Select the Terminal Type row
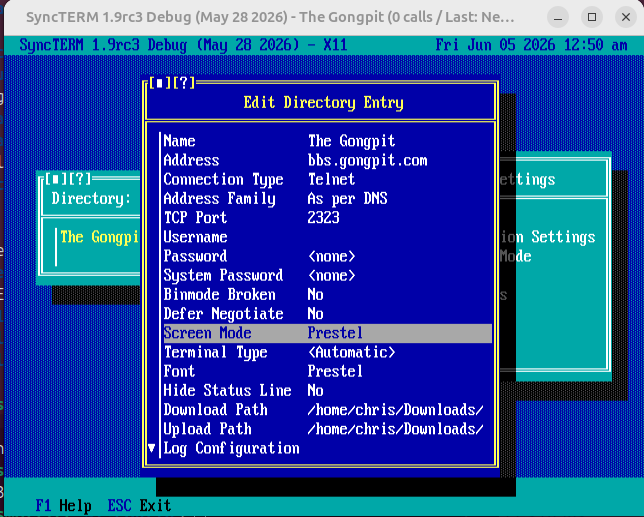The image size is (644, 517). (327, 352)
